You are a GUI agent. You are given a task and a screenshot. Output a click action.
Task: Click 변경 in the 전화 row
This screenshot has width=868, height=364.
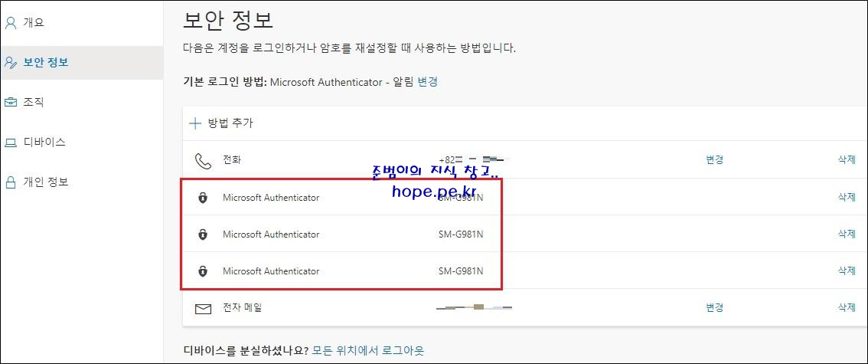(715, 160)
